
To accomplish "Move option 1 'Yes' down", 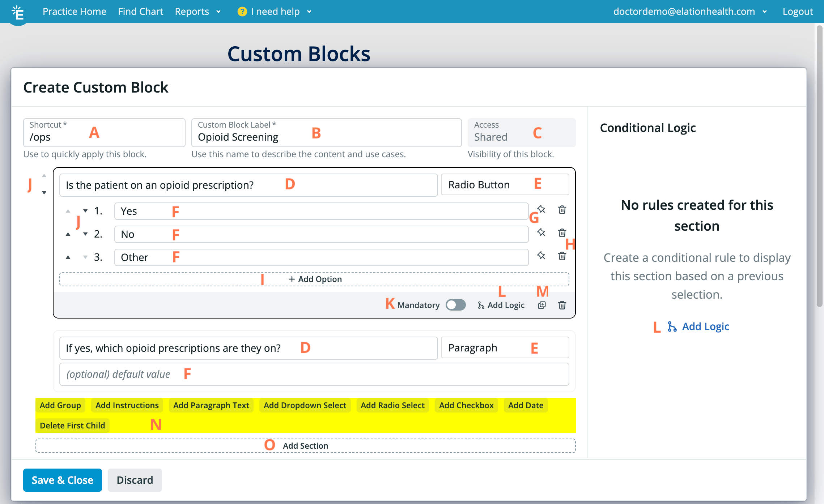I will (x=85, y=211).
